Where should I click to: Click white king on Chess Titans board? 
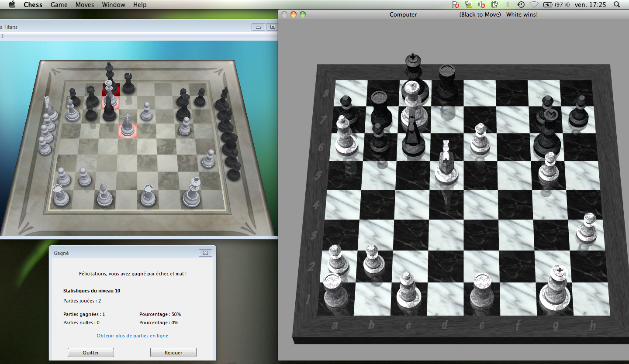click(x=192, y=192)
